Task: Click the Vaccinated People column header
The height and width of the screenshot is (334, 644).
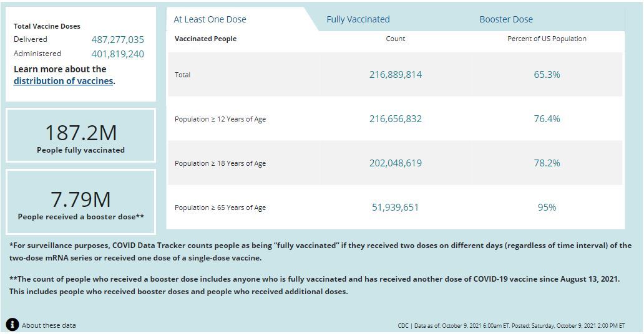Action: click(205, 39)
